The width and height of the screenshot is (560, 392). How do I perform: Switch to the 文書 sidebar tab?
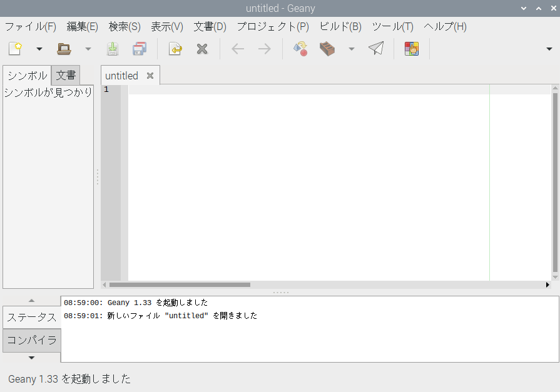66,76
